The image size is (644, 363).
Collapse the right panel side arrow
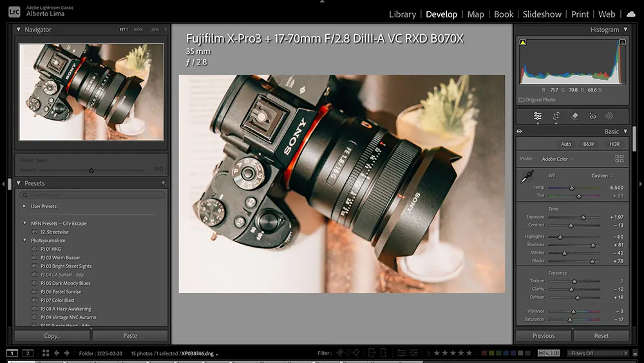[x=640, y=184]
